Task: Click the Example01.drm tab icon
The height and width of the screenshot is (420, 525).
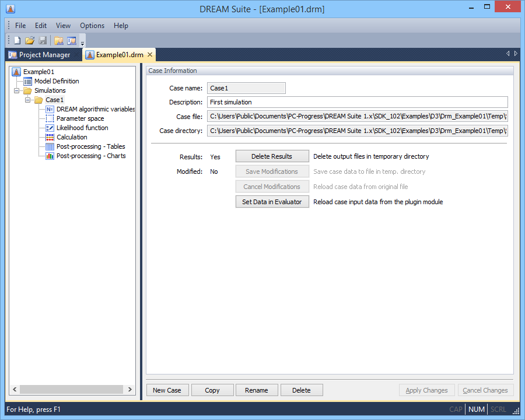Action: (x=90, y=55)
